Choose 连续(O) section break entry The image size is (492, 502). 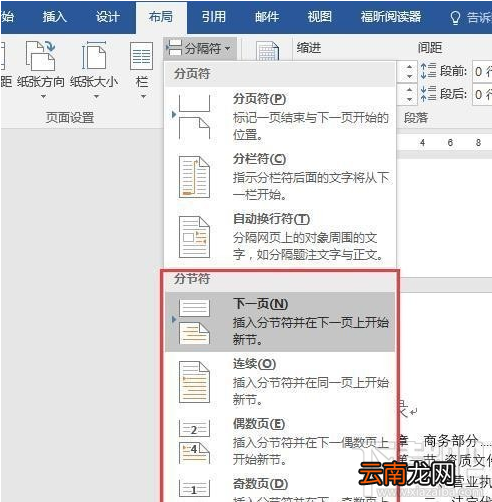[x=280, y=382]
